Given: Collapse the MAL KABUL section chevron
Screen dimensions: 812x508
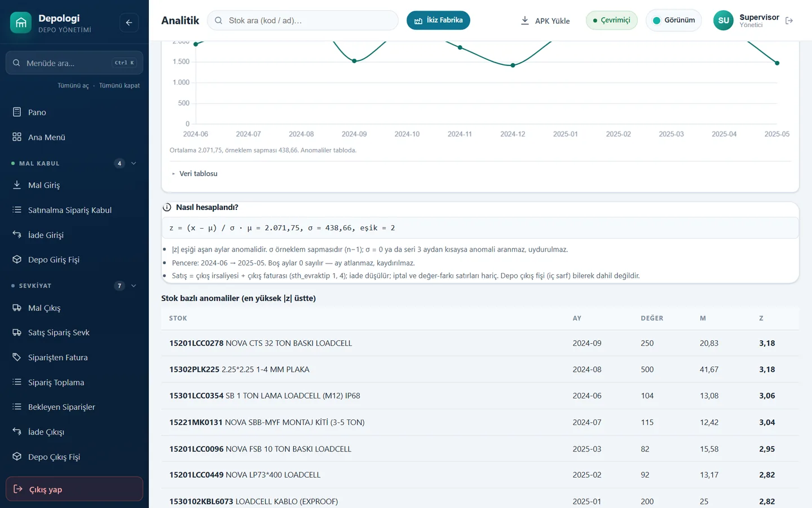Looking at the screenshot, I should [134, 163].
